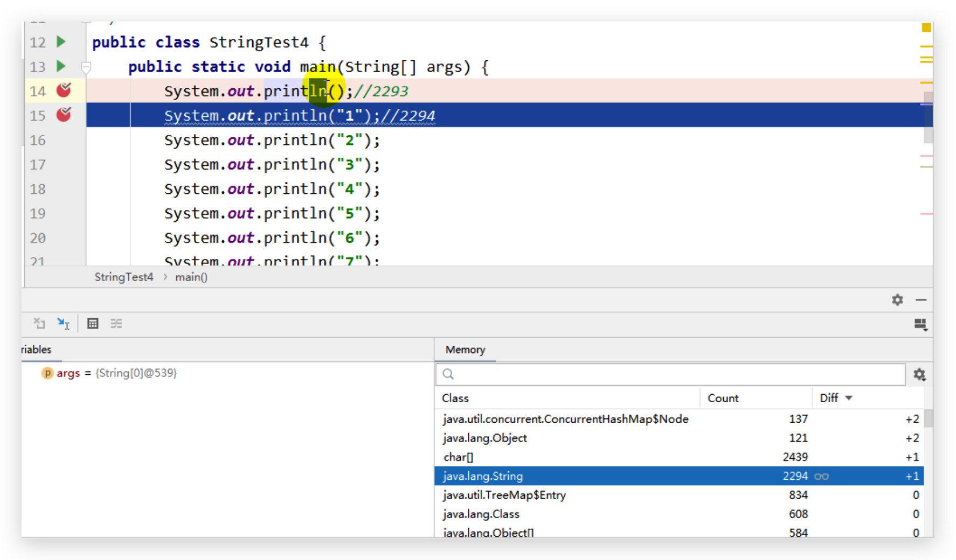Collapse the main method fold marker
This screenshot has height=560, width=956.
click(86, 67)
